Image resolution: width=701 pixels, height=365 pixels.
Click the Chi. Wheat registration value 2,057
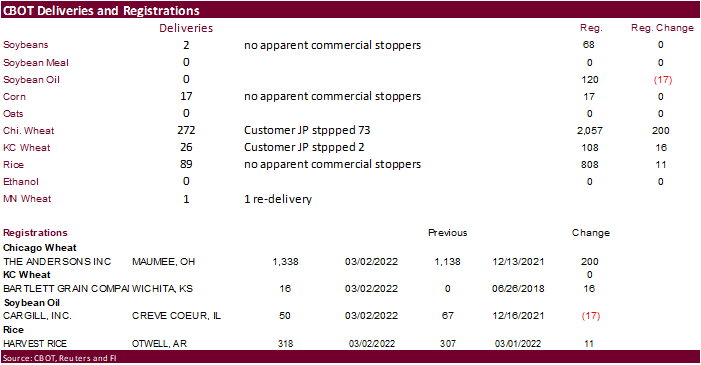point(589,131)
